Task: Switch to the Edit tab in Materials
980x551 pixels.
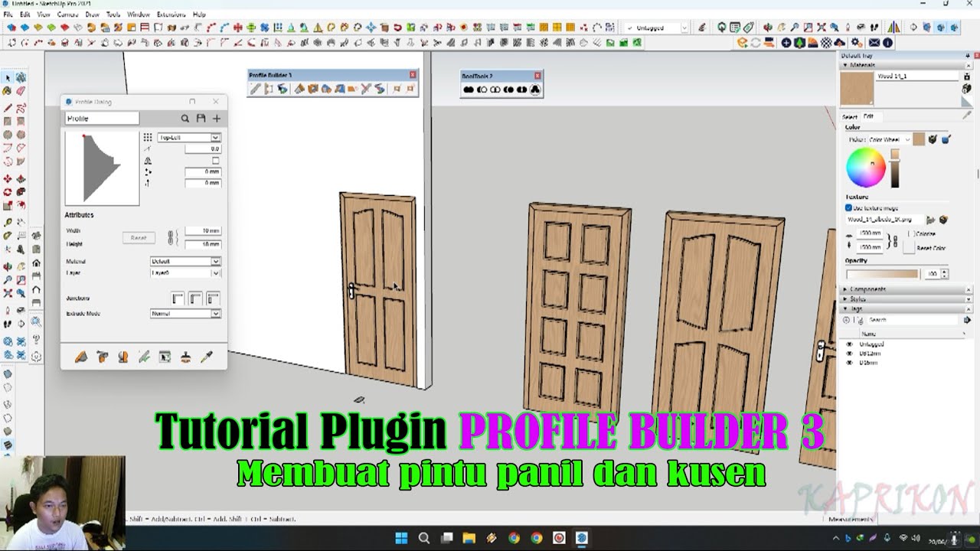Action: [x=868, y=117]
